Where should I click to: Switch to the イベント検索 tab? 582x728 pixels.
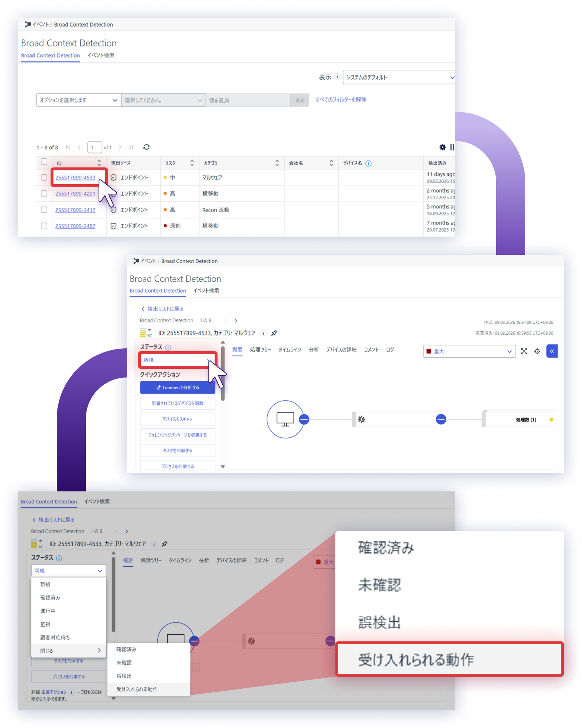click(x=101, y=55)
